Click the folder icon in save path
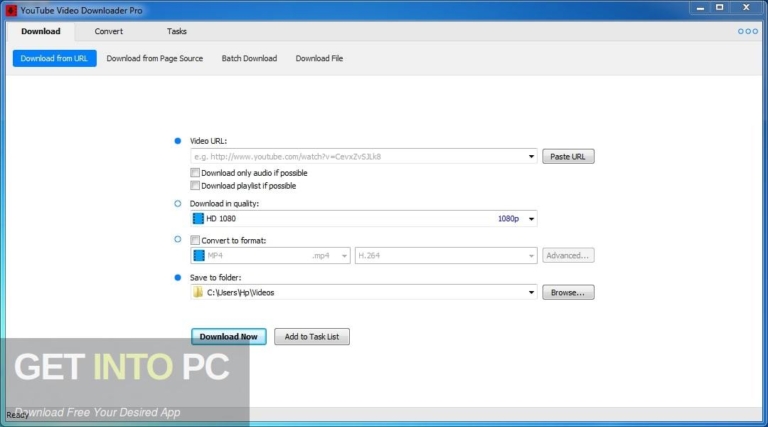The width and height of the screenshot is (768, 427). click(198, 292)
